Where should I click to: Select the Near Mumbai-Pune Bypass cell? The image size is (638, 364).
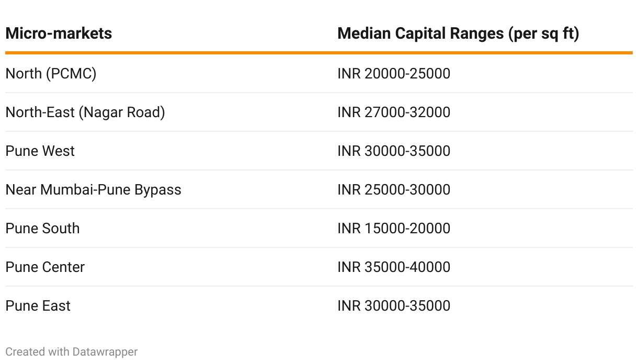(x=93, y=190)
